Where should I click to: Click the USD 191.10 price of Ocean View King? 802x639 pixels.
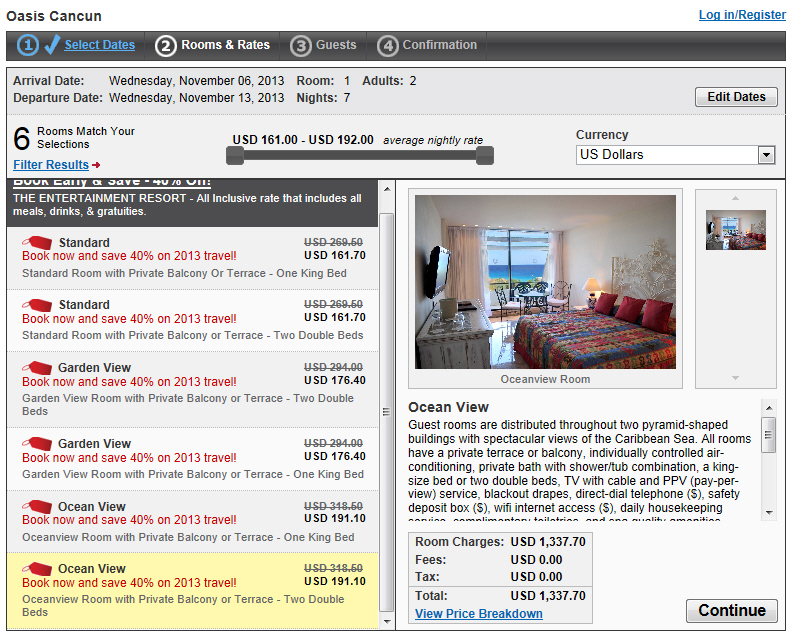click(x=335, y=518)
